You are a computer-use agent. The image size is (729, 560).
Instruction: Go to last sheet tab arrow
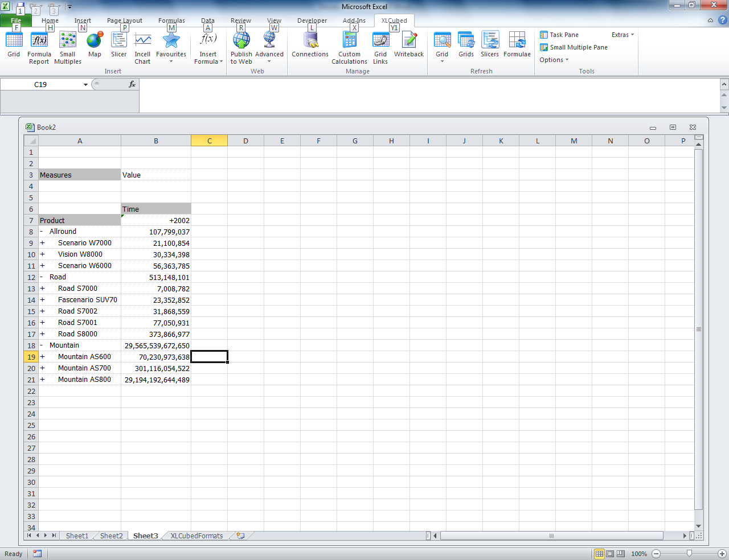(x=54, y=536)
